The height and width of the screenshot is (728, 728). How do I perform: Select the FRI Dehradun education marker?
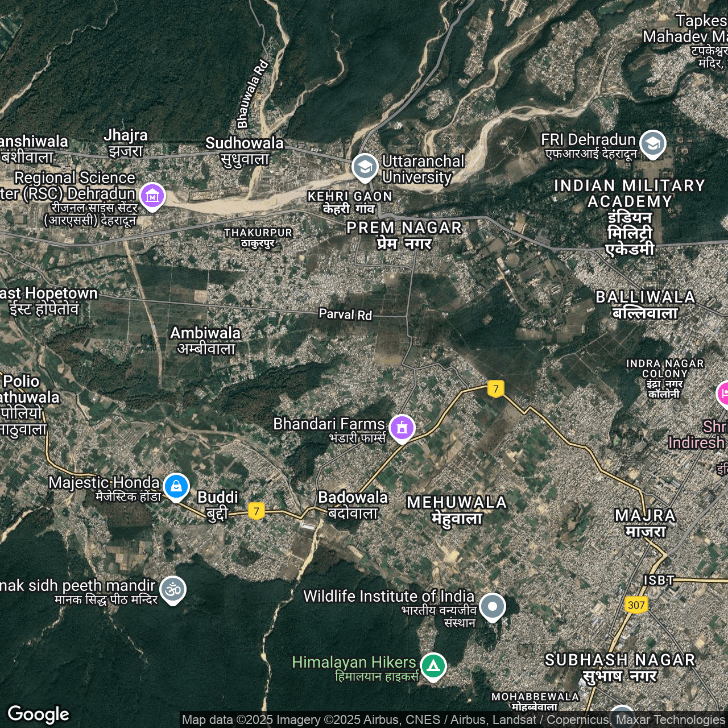(652, 143)
